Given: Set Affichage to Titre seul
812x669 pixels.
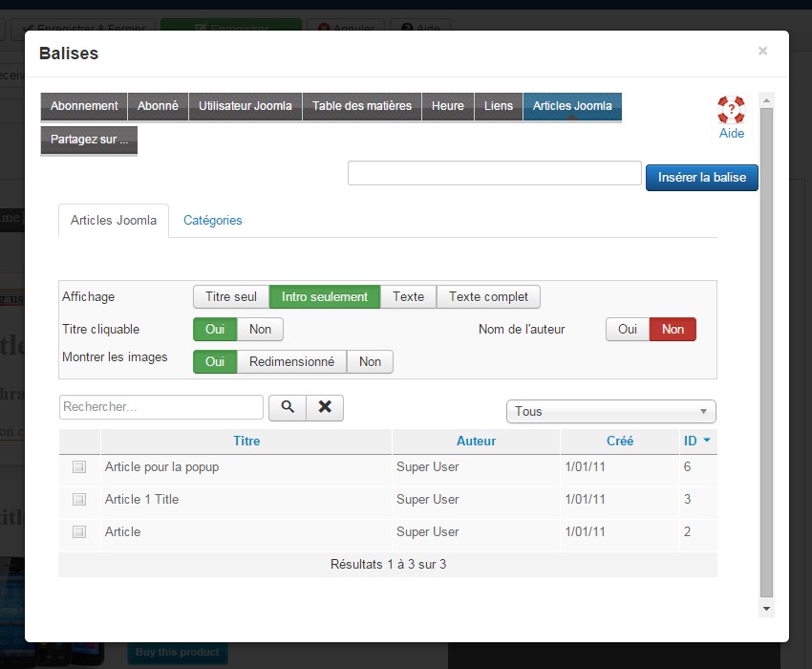Looking at the screenshot, I should click(231, 297).
